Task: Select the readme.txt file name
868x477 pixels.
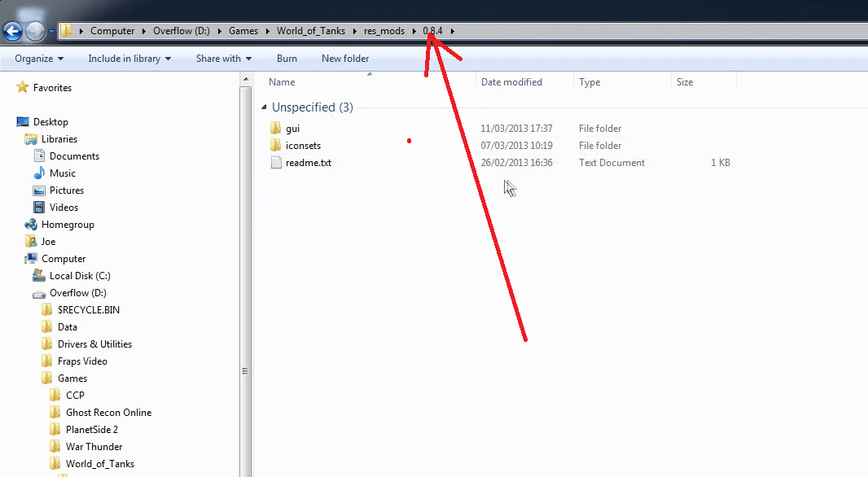Action: click(309, 163)
